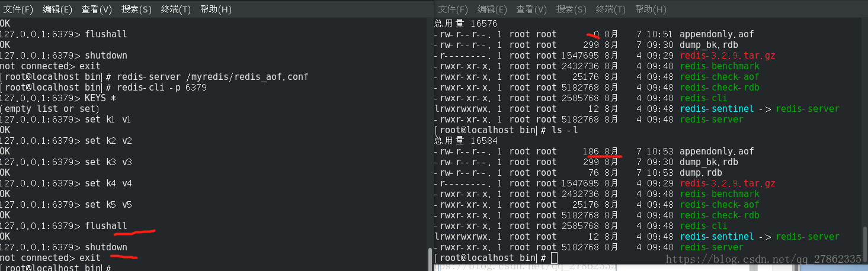Open 编辑(E) menu in right terminal

click(x=492, y=9)
